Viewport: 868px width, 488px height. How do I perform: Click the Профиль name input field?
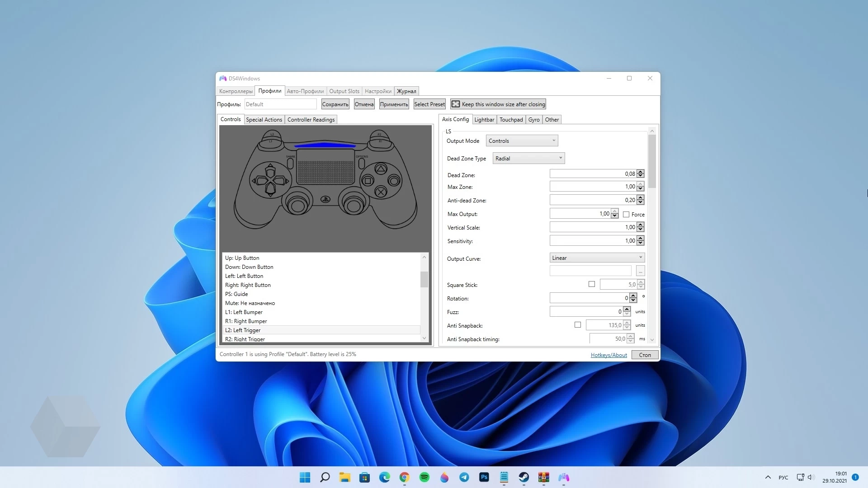[x=280, y=104]
